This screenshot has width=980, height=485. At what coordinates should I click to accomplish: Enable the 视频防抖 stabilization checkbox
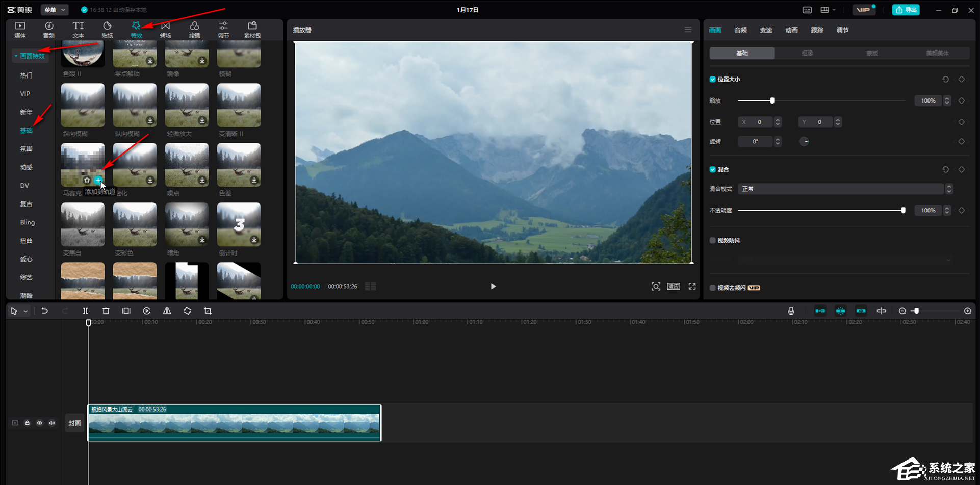click(712, 240)
